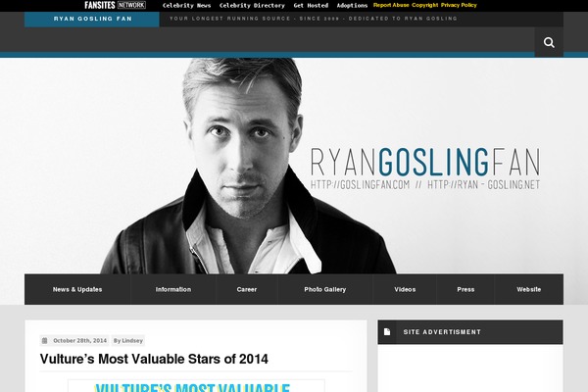The height and width of the screenshot is (392, 588).
Task: Open the Videos menu item
Action: tap(405, 289)
